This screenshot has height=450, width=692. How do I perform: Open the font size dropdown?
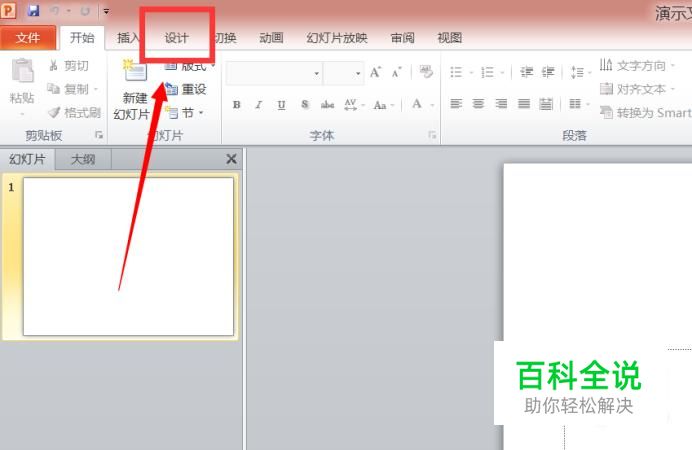(x=358, y=73)
